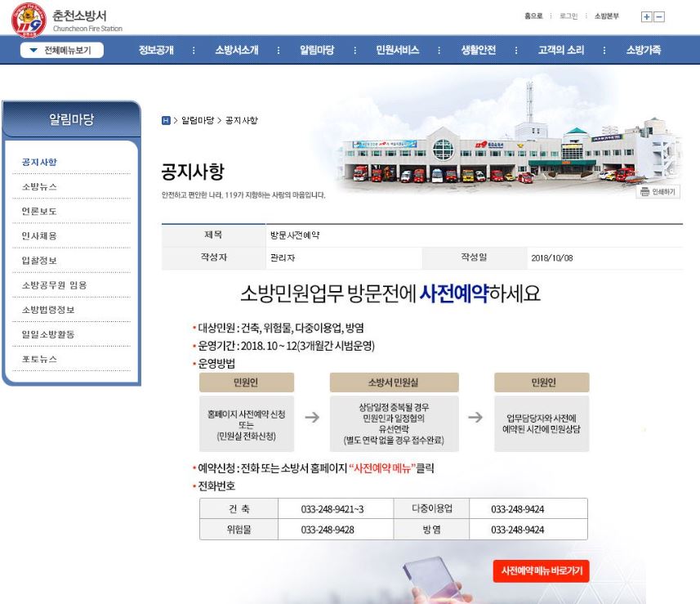Click the red 사전예약메뉴 바로가기 button
The height and width of the screenshot is (604, 700).
point(541,570)
